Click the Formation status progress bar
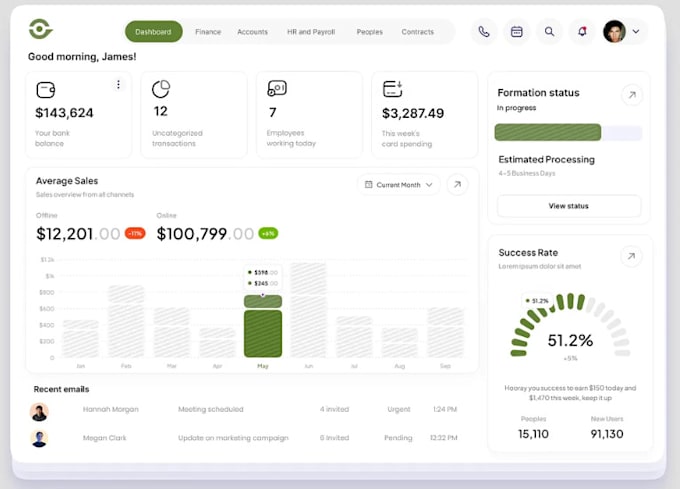The height and width of the screenshot is (489, 680). 568,132
